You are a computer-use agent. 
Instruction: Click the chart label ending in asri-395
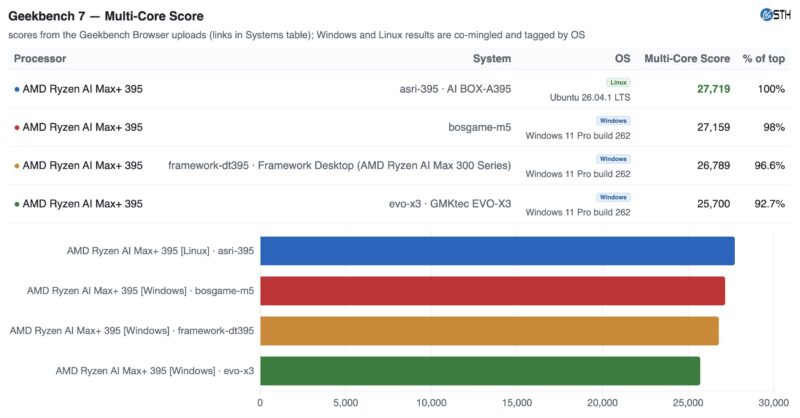point(160,251)
